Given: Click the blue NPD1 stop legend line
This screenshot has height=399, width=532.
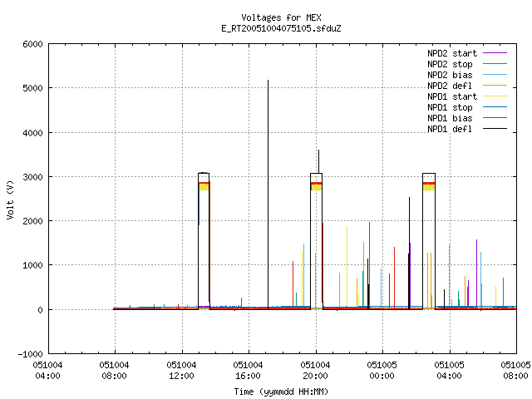Looking at the screenshot, I should coord(495,107).
